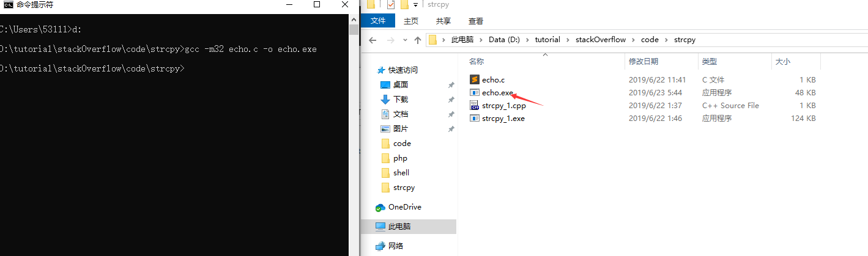
Task: Click the 快速访问 star icon
Action: 381,70
